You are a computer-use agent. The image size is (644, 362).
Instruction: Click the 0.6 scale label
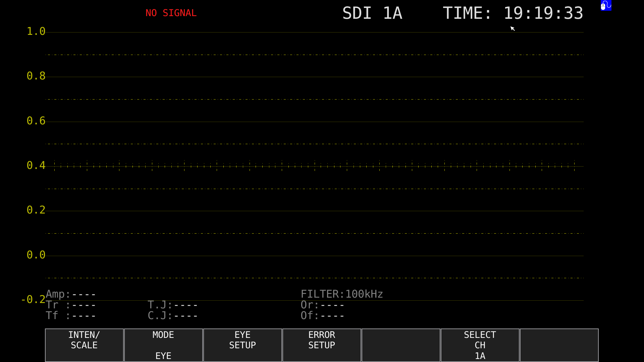(36, 121)
